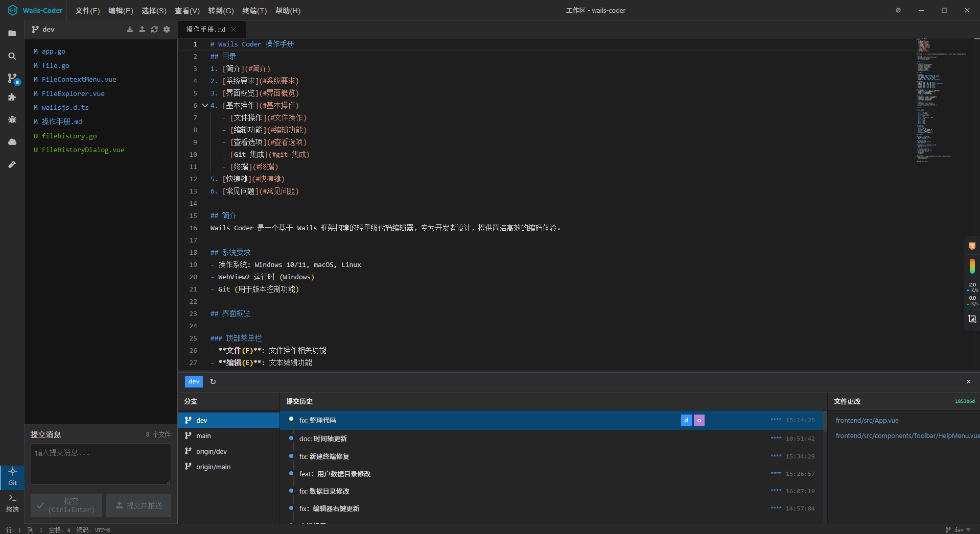
Task: Click the commit history scrollbar
Action: click(825, 421)
